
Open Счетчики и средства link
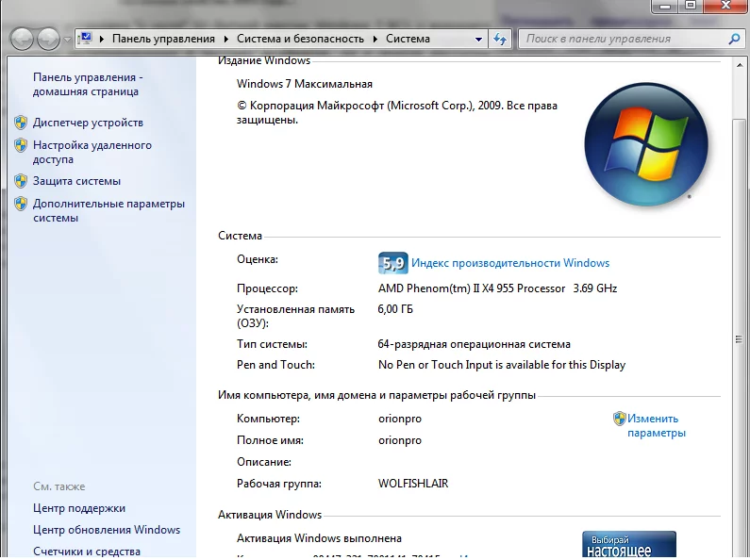tap(87, 552)
